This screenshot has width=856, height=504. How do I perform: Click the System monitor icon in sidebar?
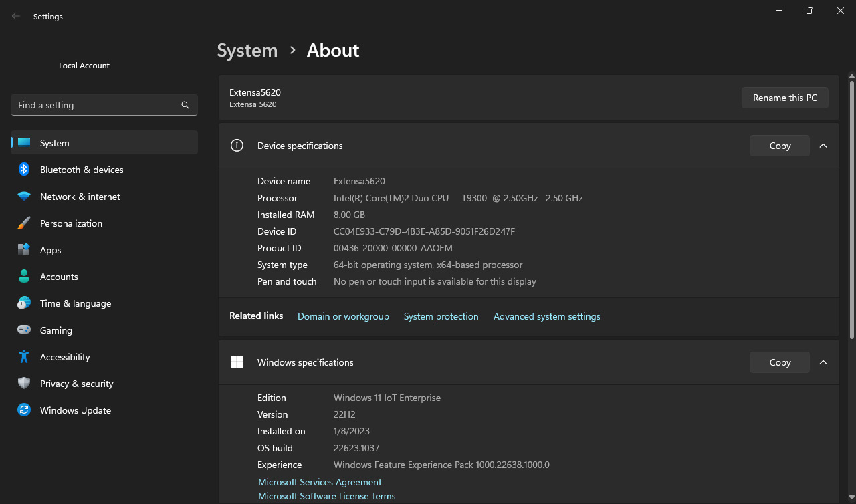click(x=24, y=142)
